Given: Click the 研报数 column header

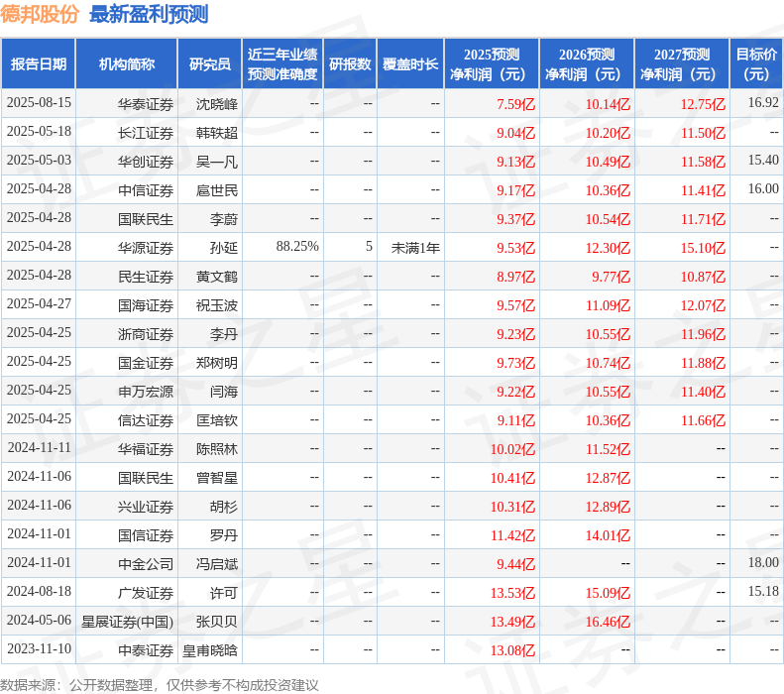Looking at the screenshot, I should pyautogui.click(x=350, y=64).
